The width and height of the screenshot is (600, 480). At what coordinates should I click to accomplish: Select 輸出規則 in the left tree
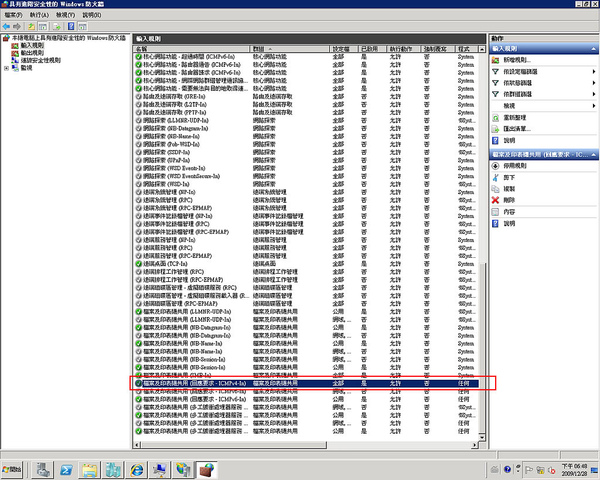pos(32,53)
